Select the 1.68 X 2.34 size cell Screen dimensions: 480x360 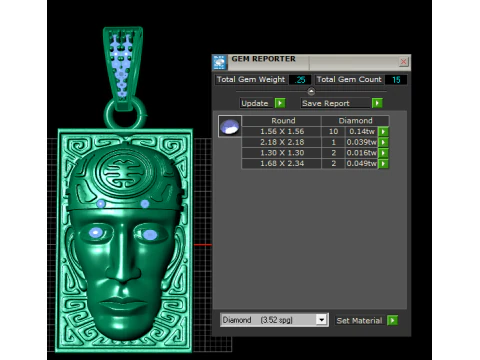282,163
